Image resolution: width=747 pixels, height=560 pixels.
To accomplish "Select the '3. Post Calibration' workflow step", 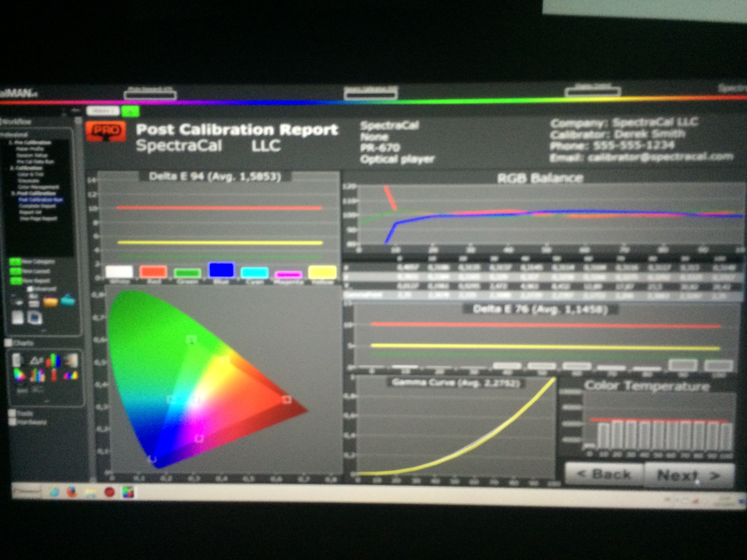I will click(33, 194).
